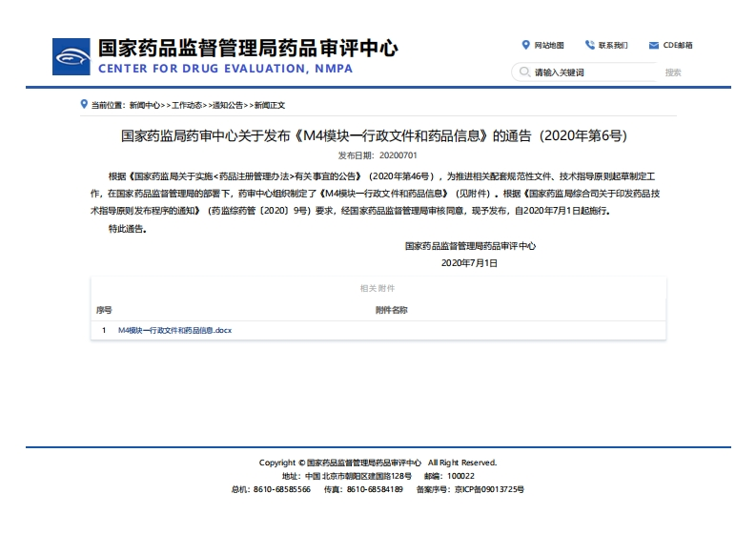The width and height of the screenshot is (756, 535).
Task: Click the CDE邮箱 envelope icon
Action: (x=654, y=45)
